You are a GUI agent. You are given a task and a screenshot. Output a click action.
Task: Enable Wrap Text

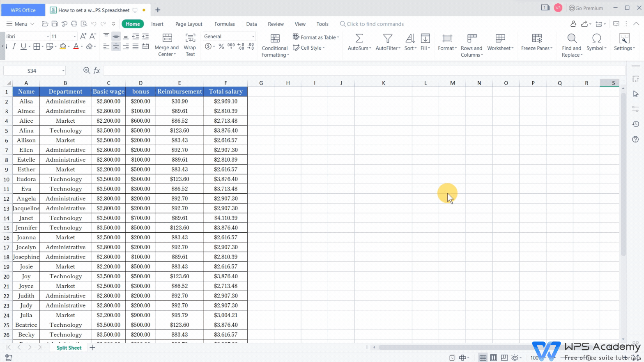pyautogui.click(x=190, y=45)
